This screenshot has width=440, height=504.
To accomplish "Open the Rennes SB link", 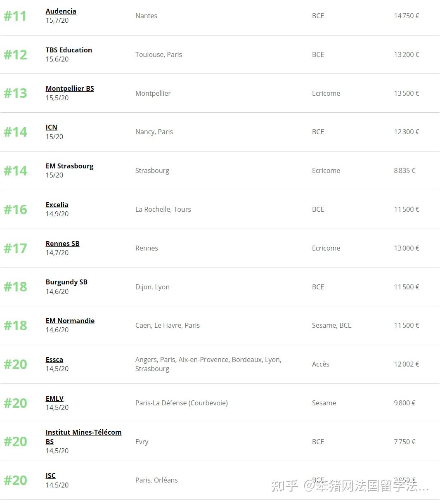I will pos(62,244).
